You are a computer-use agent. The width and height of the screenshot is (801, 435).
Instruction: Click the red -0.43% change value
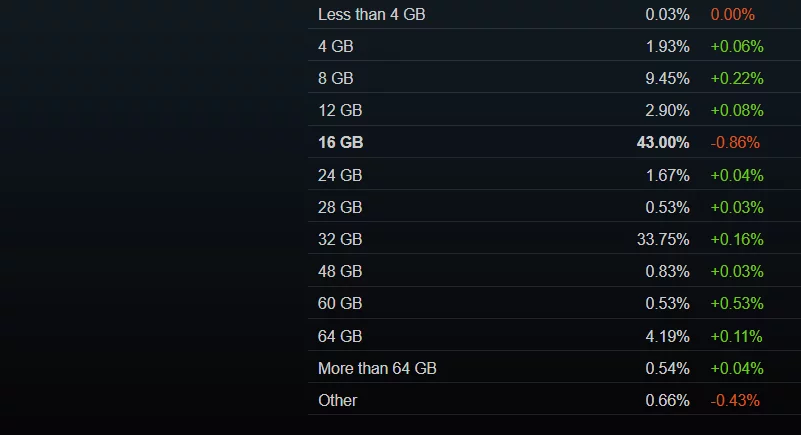pos(734,400)
